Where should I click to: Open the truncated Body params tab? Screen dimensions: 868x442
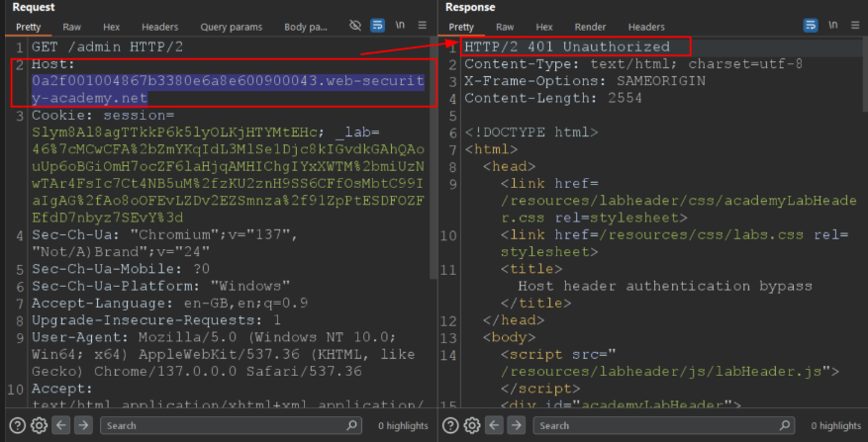pyautogui.click(x=306, y=27)
